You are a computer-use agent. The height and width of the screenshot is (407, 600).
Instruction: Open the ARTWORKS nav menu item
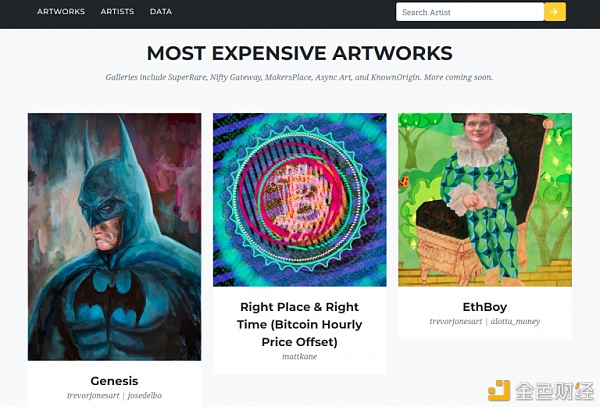(61, 11)
